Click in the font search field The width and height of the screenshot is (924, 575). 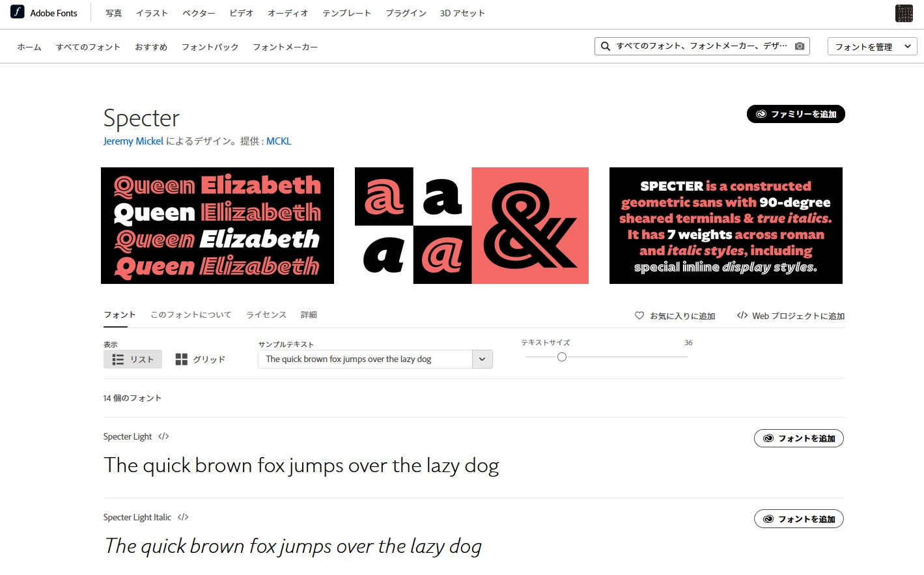pyautogui.click(x=702, y=46)
